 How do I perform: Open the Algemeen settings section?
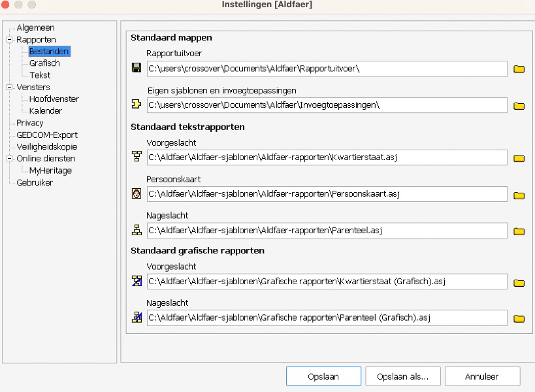point(35,28)
